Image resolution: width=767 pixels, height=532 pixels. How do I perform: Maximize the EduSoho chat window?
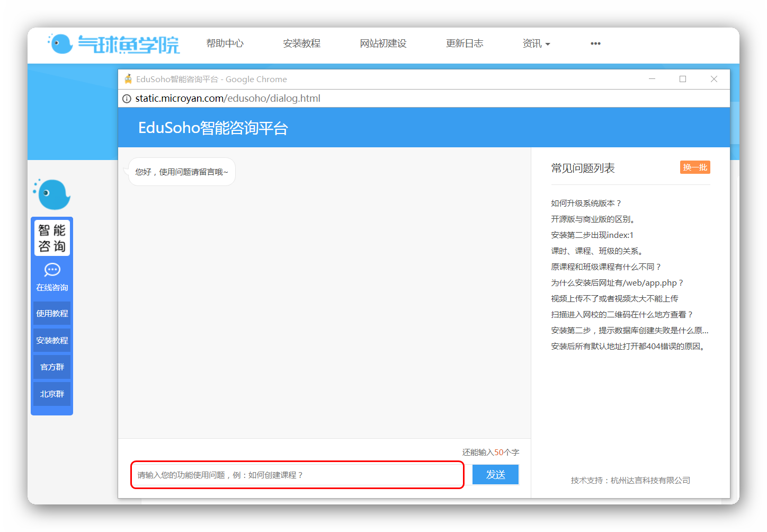point(683,79)
